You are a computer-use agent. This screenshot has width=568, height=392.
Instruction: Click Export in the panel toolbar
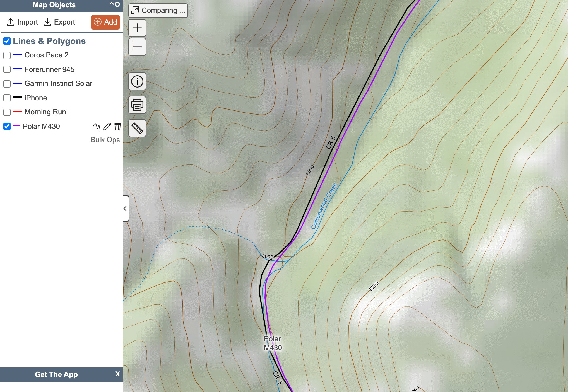(x=59, y=22)
